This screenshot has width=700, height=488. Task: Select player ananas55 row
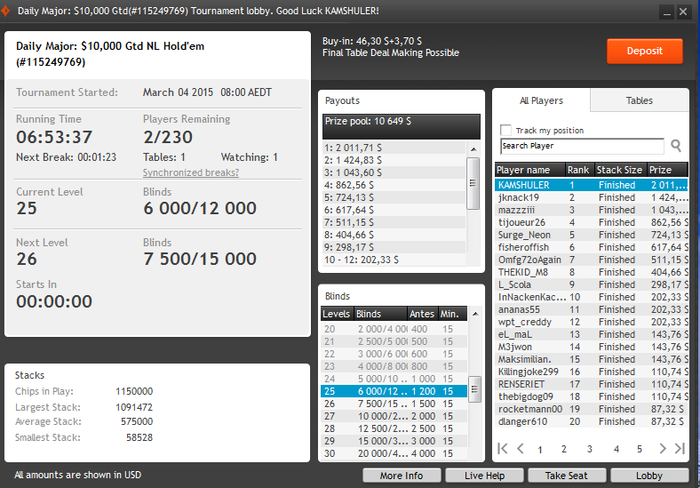591,309
